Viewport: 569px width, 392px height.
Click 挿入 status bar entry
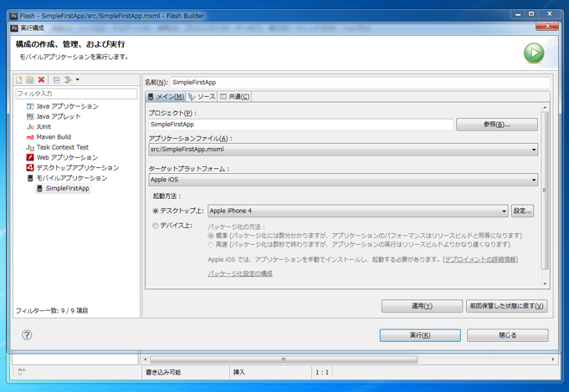click(x=238, y=373)
